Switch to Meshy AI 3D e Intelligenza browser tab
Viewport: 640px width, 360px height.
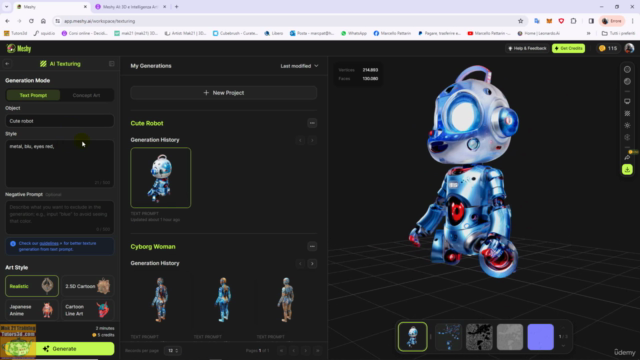131,7
